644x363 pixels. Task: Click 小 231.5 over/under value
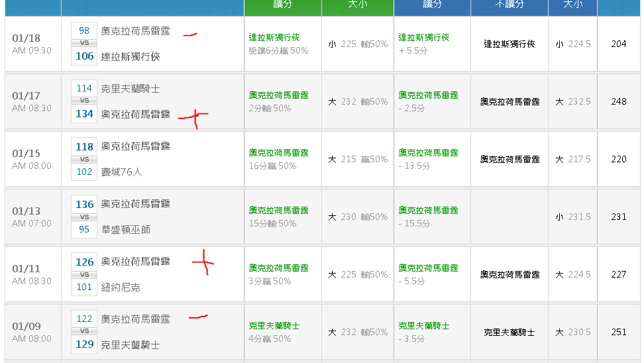pyautogui.click(x=573, y=217)
